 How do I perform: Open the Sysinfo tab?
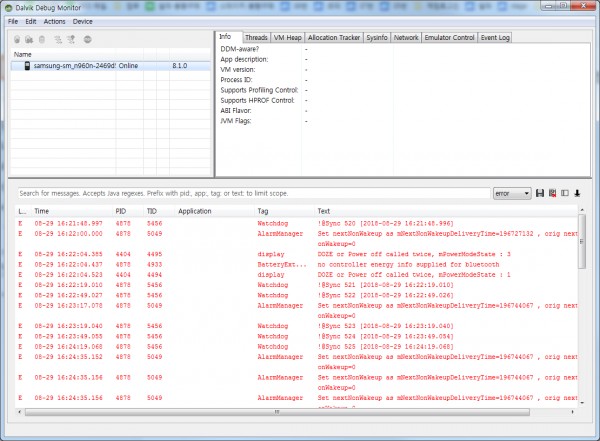click(x=377, y=38)
